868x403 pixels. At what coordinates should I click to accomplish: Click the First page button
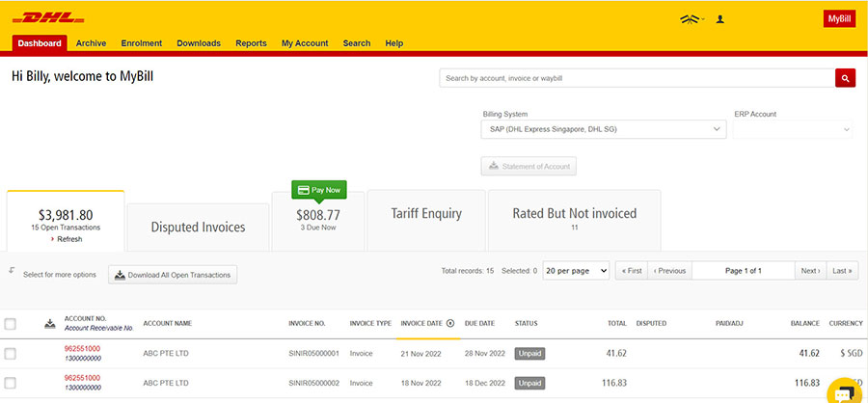coord(632,271)
